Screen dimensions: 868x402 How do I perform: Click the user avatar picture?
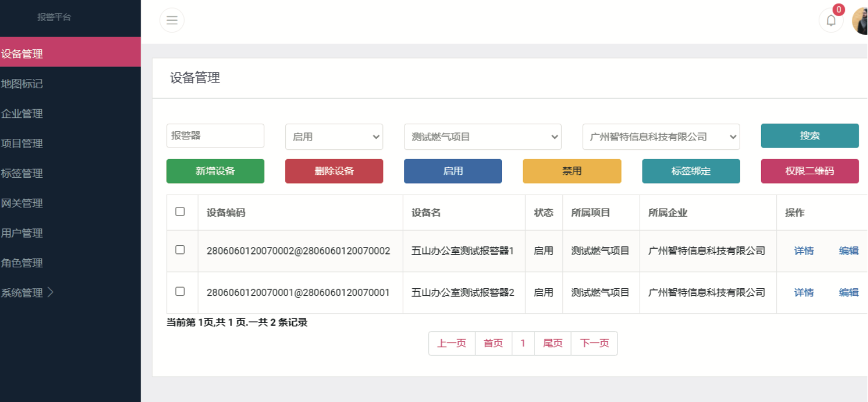tap(860, 20)
